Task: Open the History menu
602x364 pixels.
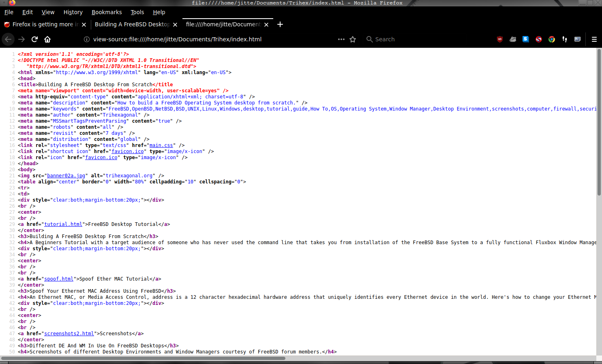Action: point(73,12)
